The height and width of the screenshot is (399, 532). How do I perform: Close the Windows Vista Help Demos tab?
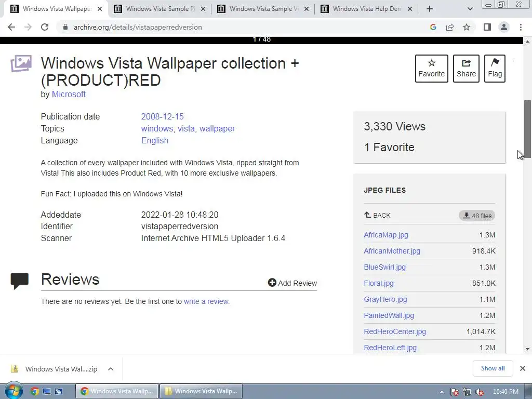410,9
